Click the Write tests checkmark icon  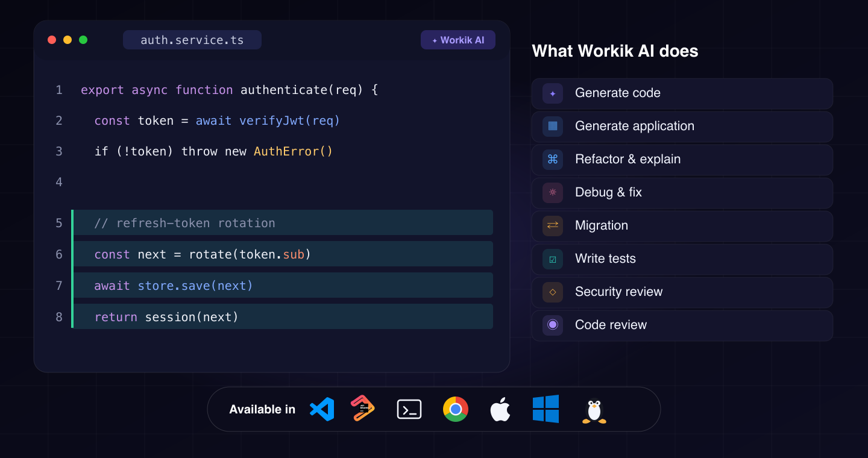pos(553,259)
